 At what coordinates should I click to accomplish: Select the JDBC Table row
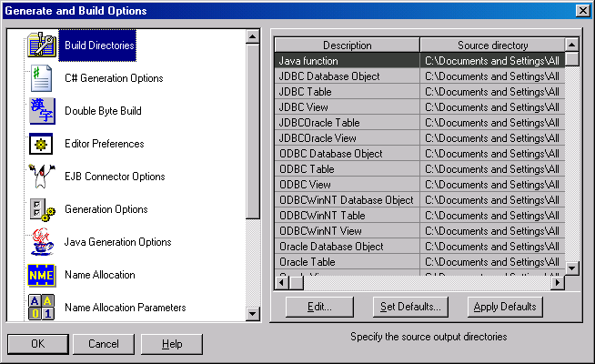[x=347, y=92]
